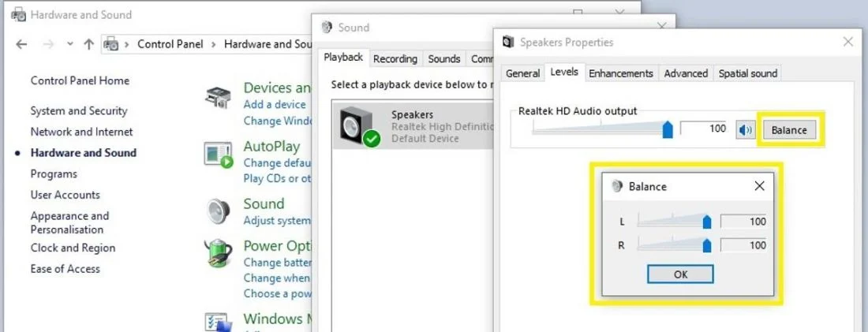Open the Advanced tab in Speakers Properties
The width and height of the screenshot is (868, 332).
tap(686, 73)
